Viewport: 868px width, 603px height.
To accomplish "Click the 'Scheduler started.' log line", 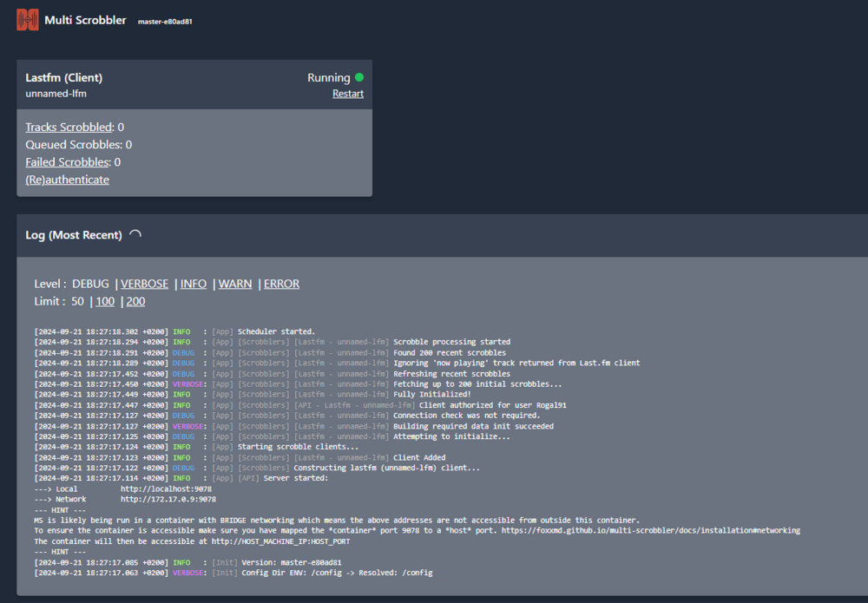I will pyautogui.click(x=174, y=332).
